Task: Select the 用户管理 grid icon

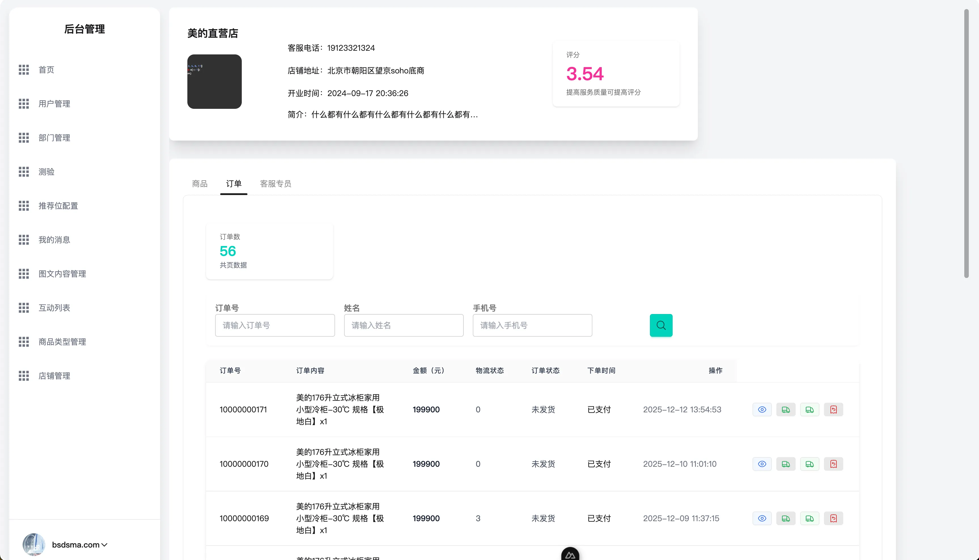Action: [x=24, y=103]
